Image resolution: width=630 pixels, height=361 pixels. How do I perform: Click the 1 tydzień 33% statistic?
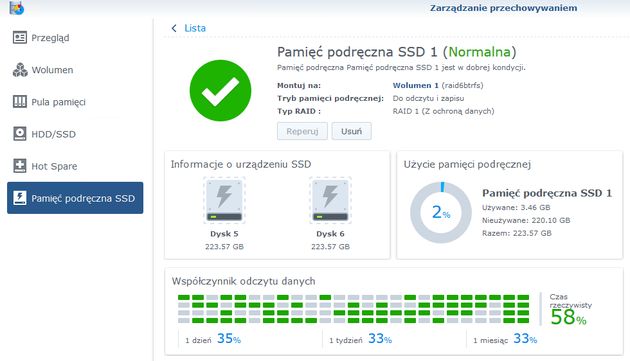[x=360, y=339]
